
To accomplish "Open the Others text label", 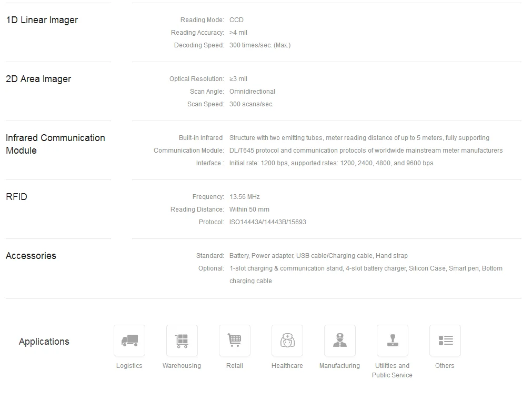I will (445, 366).
